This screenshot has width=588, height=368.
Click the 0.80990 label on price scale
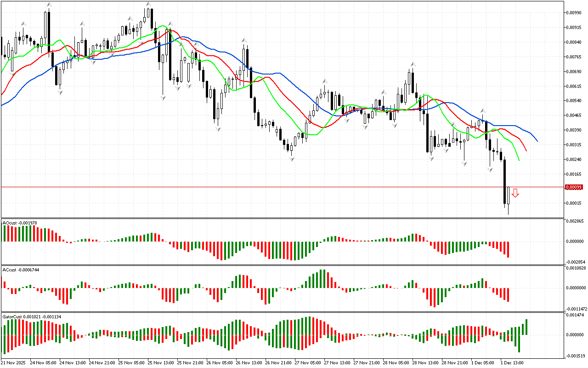click(x=574, y=13)
